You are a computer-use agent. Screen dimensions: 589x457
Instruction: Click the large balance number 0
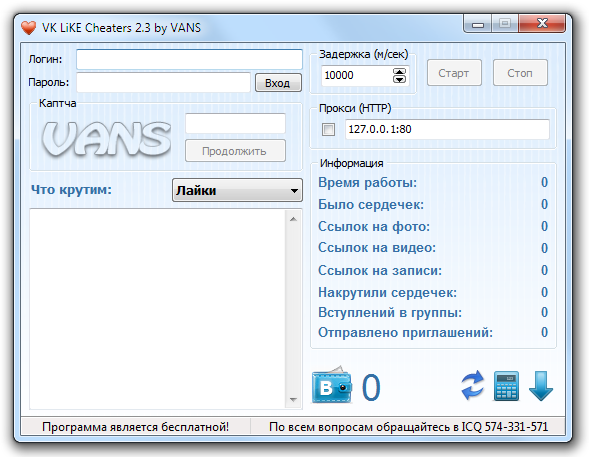point(371,388)
